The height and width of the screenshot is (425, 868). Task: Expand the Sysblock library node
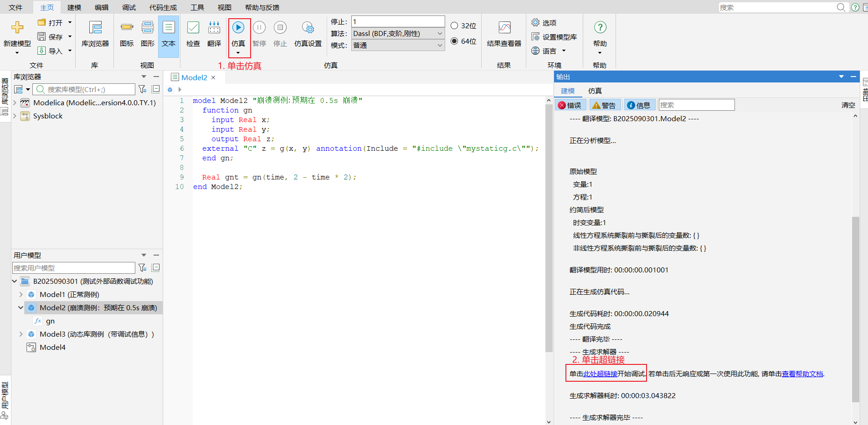(x=15, y=116)
